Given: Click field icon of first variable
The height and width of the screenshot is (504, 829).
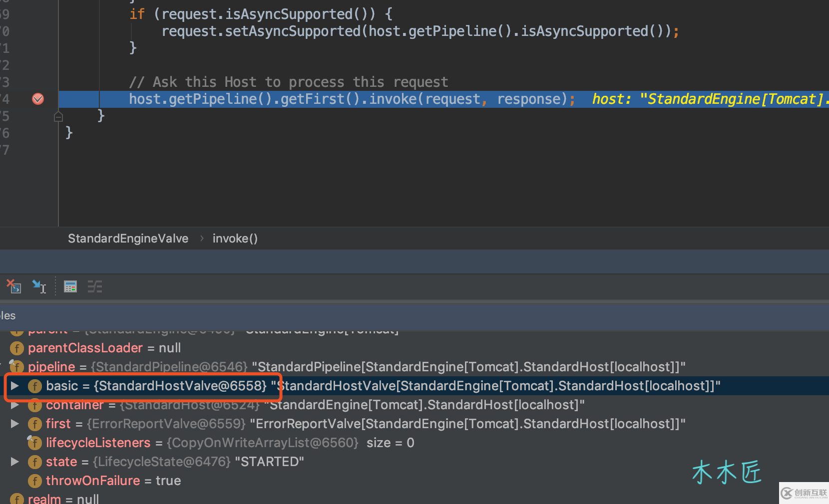Looking at the screenshot, I should click(35, 424).
